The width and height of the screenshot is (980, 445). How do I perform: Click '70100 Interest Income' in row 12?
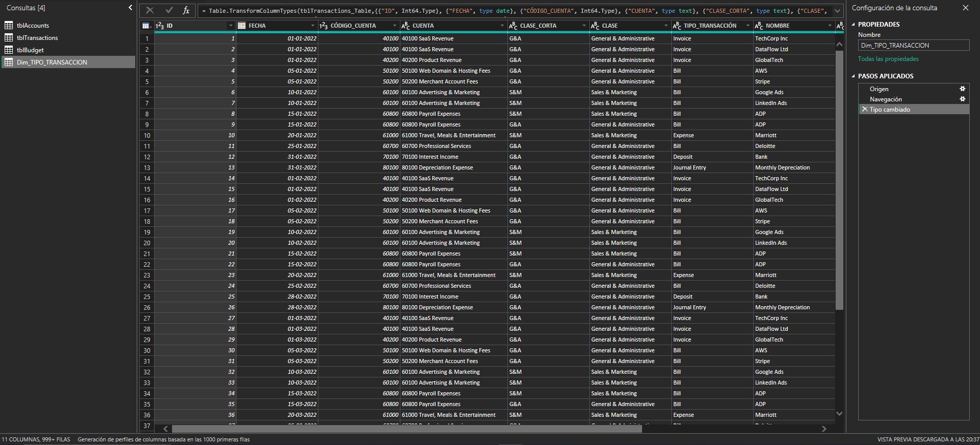[454, 157]
